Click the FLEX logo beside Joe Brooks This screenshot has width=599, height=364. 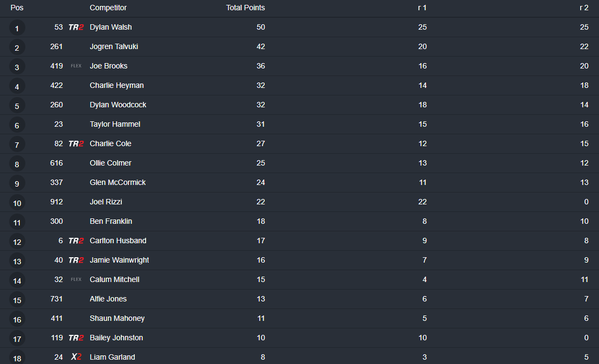coord(76,66)
